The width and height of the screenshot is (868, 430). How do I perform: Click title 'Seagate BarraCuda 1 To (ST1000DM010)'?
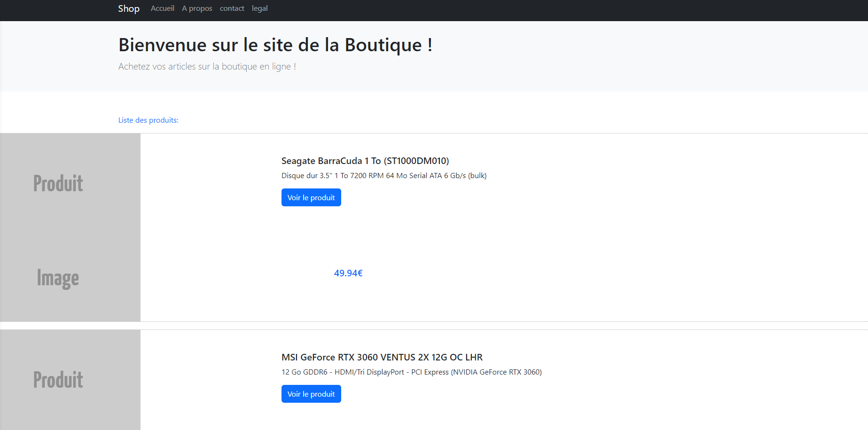(x=365, y=161)
